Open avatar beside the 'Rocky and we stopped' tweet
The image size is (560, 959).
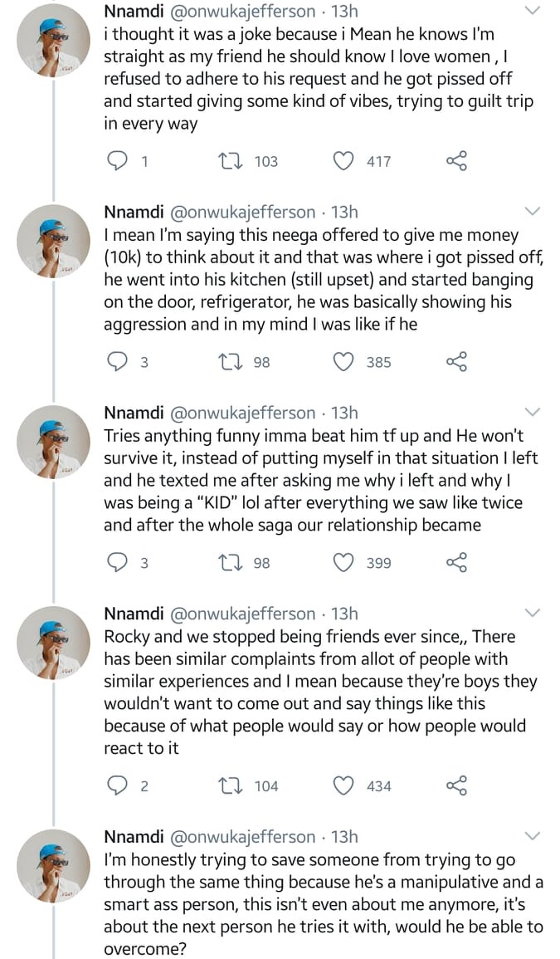coord(53,643)
